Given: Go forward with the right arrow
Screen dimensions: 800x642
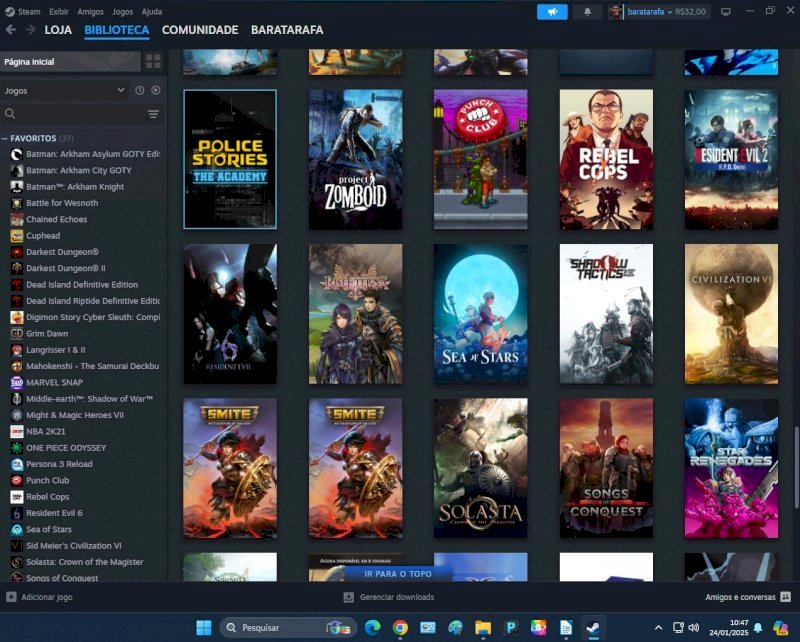Looking at the screenshot, I should pos(31,30).
